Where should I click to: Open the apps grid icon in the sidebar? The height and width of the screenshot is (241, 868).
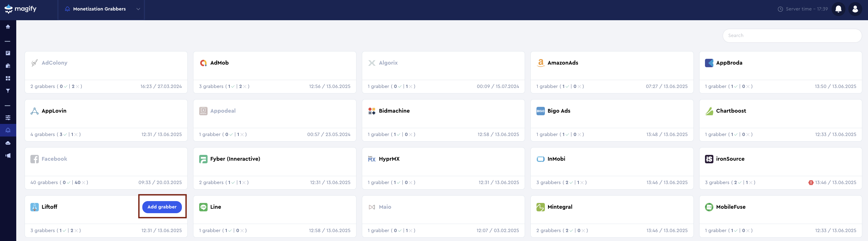click(7, 78)
